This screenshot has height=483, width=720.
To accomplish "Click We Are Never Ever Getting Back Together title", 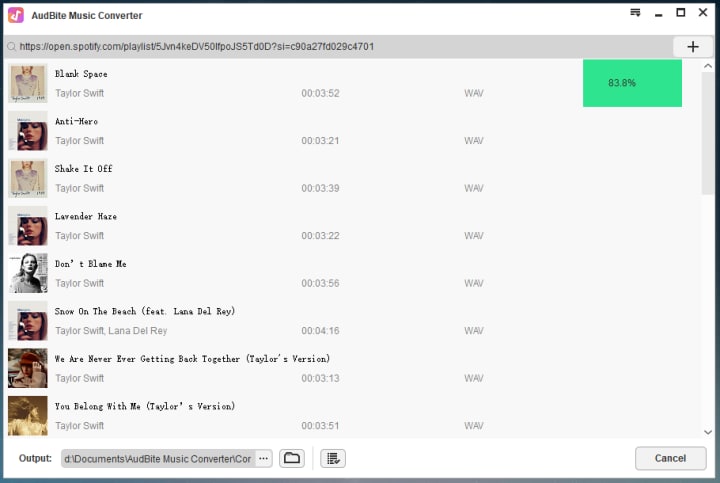I will tap(192, 359).
